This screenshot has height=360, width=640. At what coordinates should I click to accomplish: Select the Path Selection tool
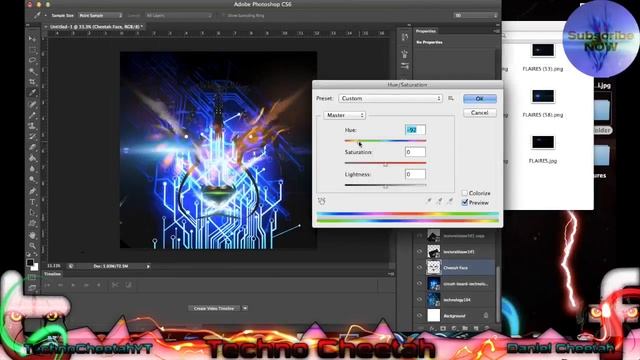32,213
